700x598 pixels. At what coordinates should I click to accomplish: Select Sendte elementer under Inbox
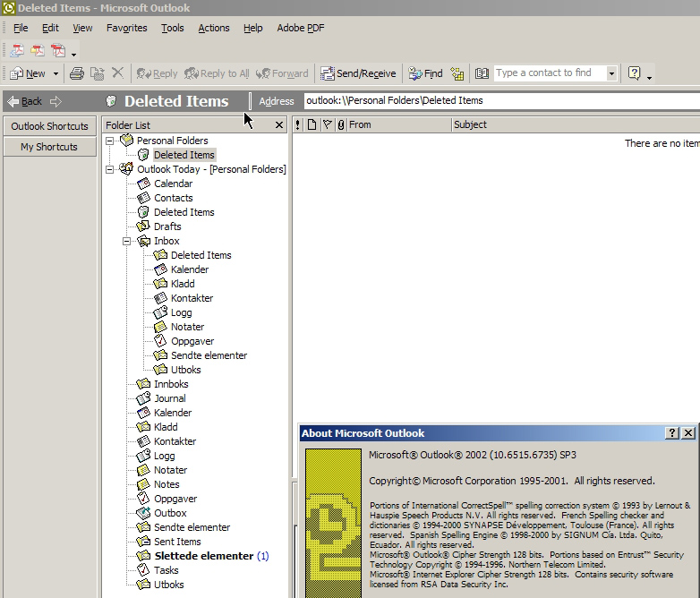(x=209, y=355)
